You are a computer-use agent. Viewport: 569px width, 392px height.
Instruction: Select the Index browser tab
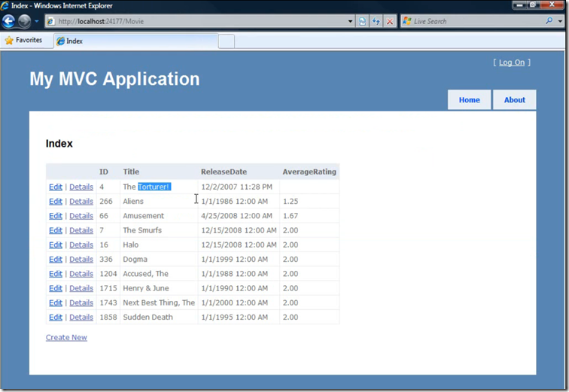pos(136,41)
